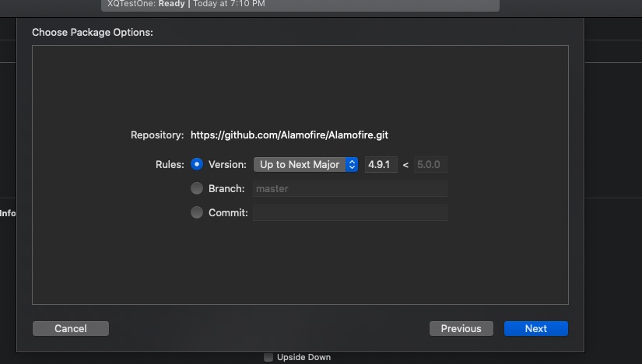Cancel the package options dialog
642x364 pixels.
(x=71, y=328)
